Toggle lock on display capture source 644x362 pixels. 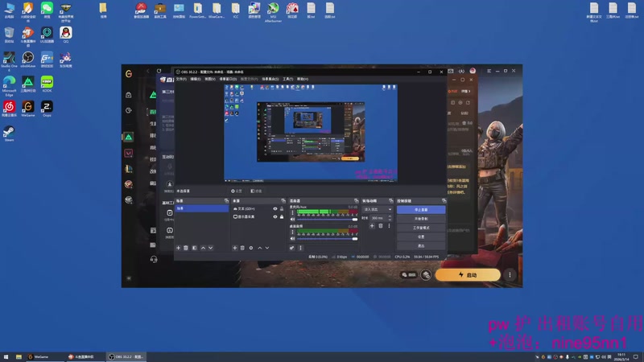pos(282,216)
